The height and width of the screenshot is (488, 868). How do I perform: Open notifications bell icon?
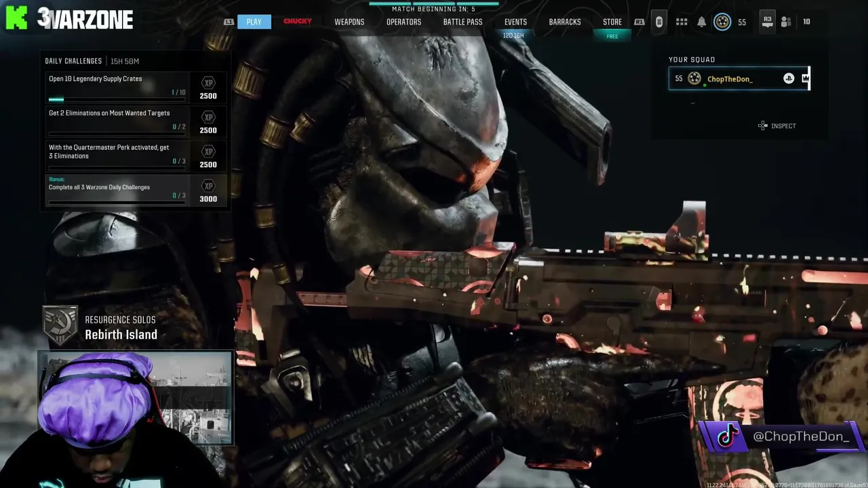pos(702,22)
